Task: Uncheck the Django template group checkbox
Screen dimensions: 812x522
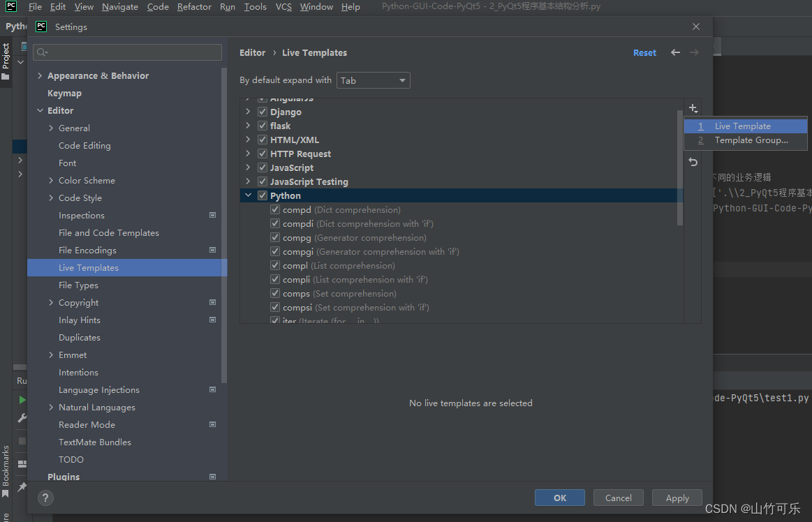Action: (263, 112)
